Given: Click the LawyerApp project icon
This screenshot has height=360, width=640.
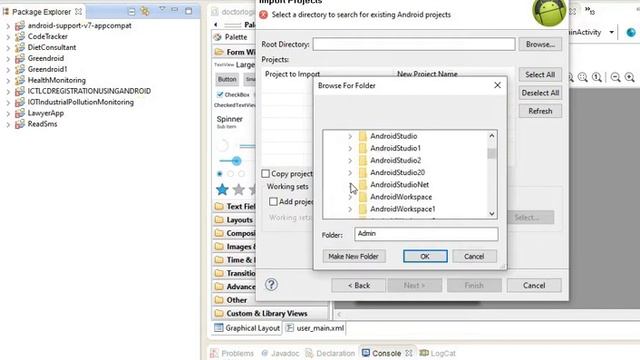Looking at the screenshot, I should pos(20,113).
